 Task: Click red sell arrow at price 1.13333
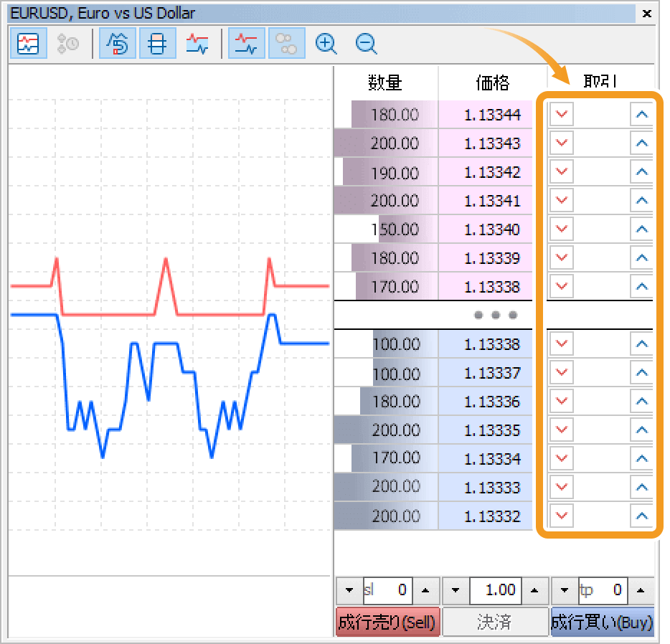[x=561, y=486]
